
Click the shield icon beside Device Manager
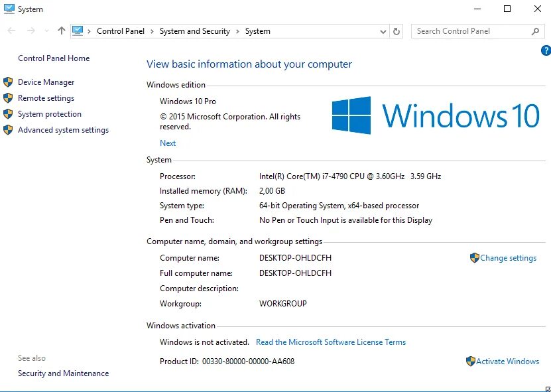[8, 82]
